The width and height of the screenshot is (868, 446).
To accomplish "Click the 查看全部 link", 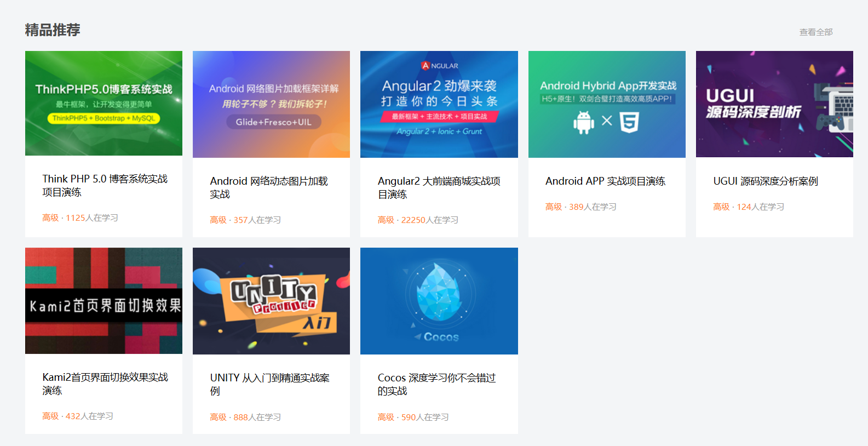I will (x=815, y=32).
